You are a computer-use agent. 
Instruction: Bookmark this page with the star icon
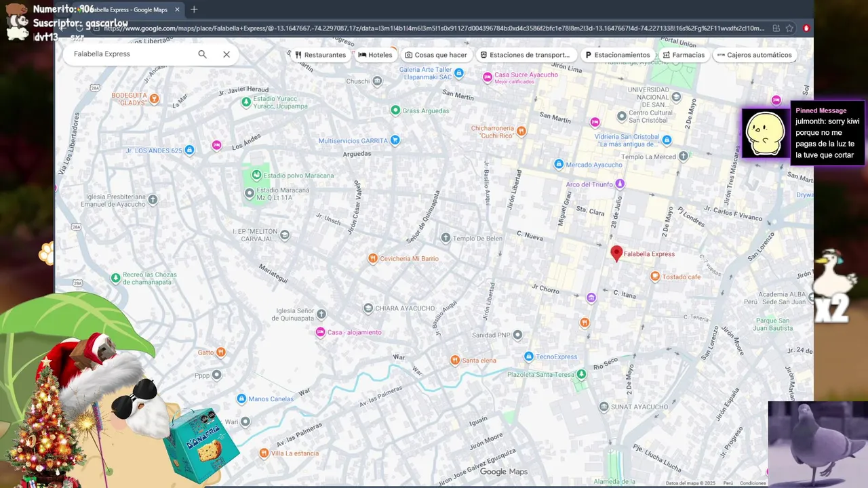point(790,28)
